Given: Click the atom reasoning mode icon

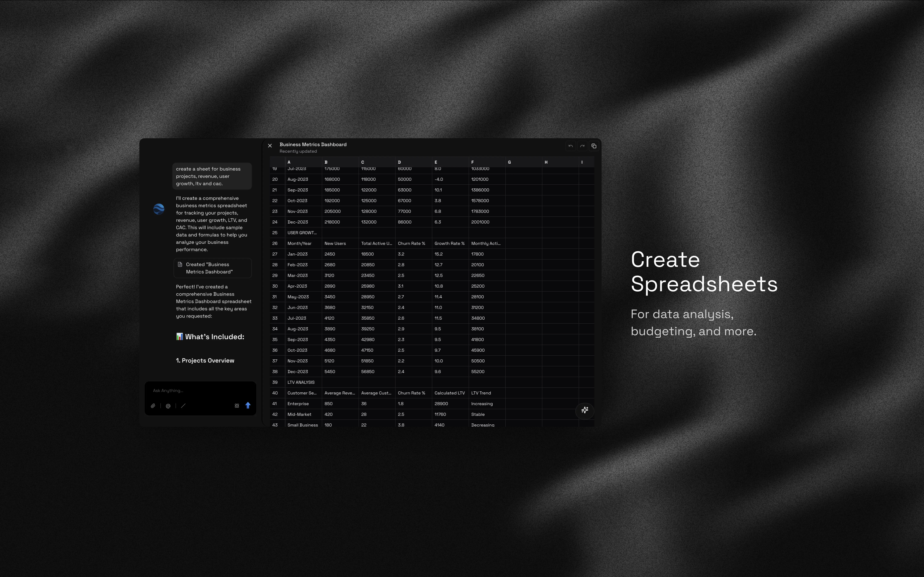Looking at the screenshot, I should [x=237, y=406].
